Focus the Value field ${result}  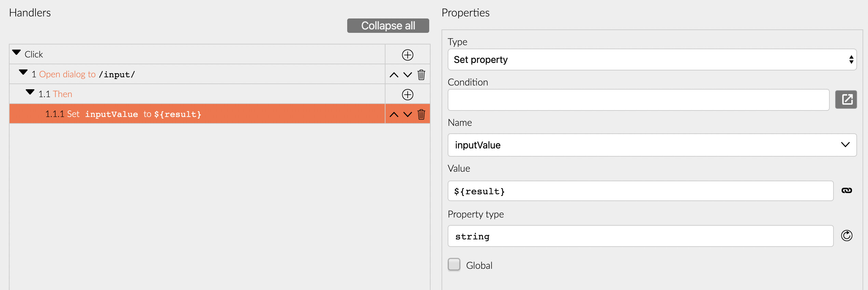point(640,191)
